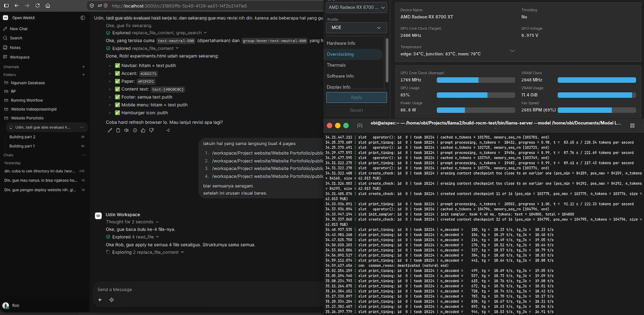Go to browser home page icon

click(48, 6)
